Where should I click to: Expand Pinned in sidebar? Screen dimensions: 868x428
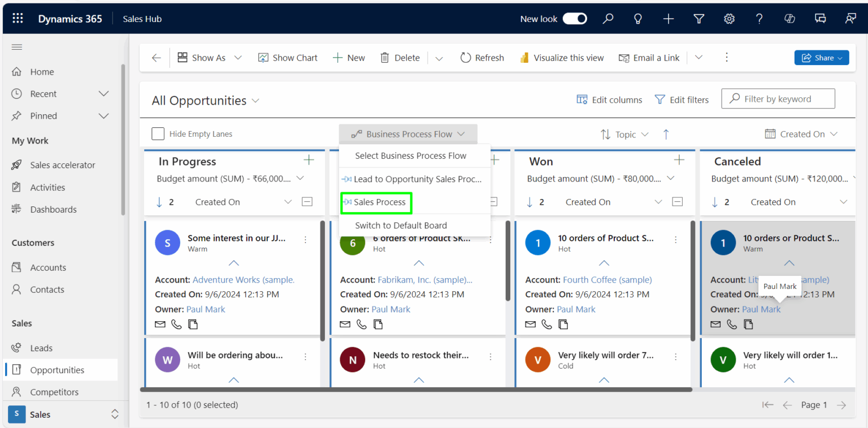pos(103,116)
